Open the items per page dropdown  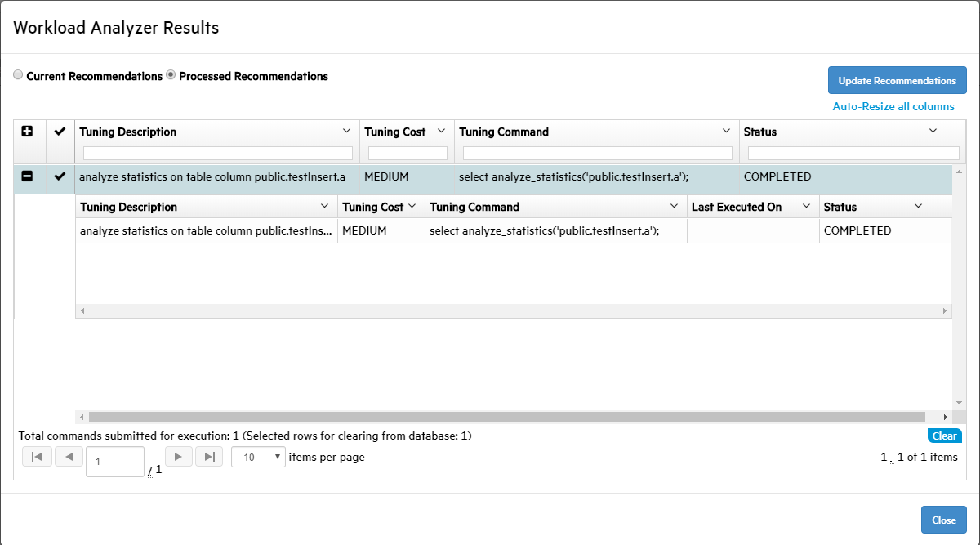pos(258,458)
